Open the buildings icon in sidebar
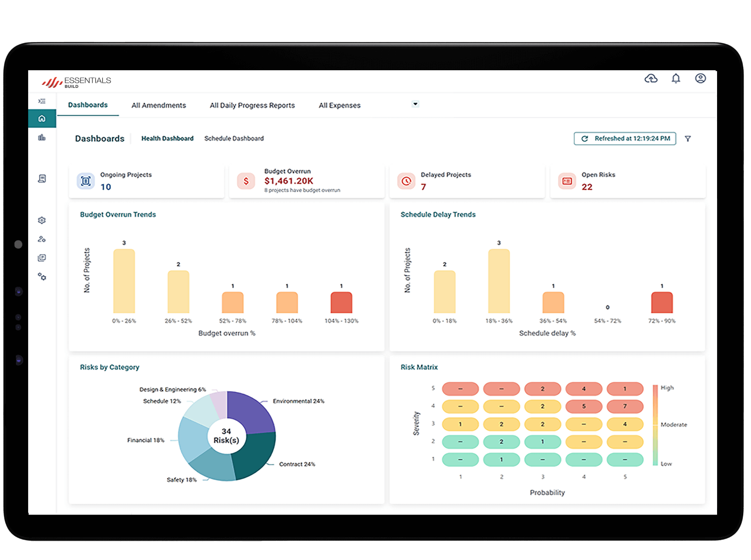The width and height of the screenshot is (751, 560). [42, 138]
